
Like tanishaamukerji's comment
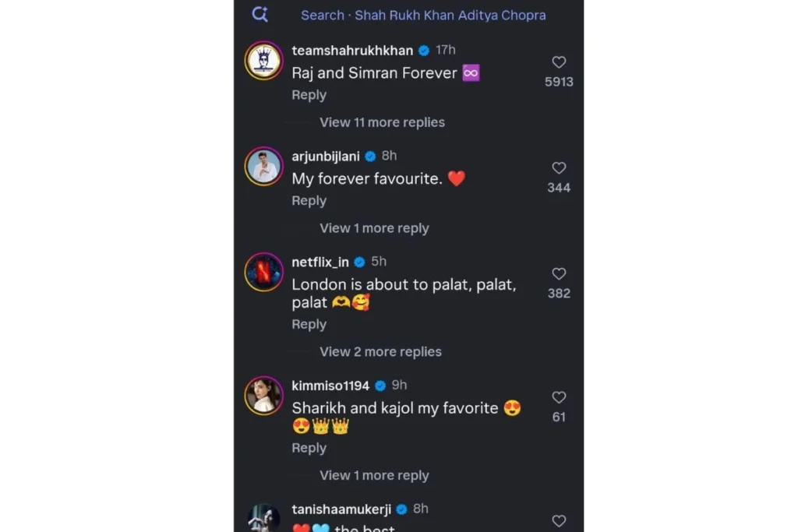coord(559,520)
